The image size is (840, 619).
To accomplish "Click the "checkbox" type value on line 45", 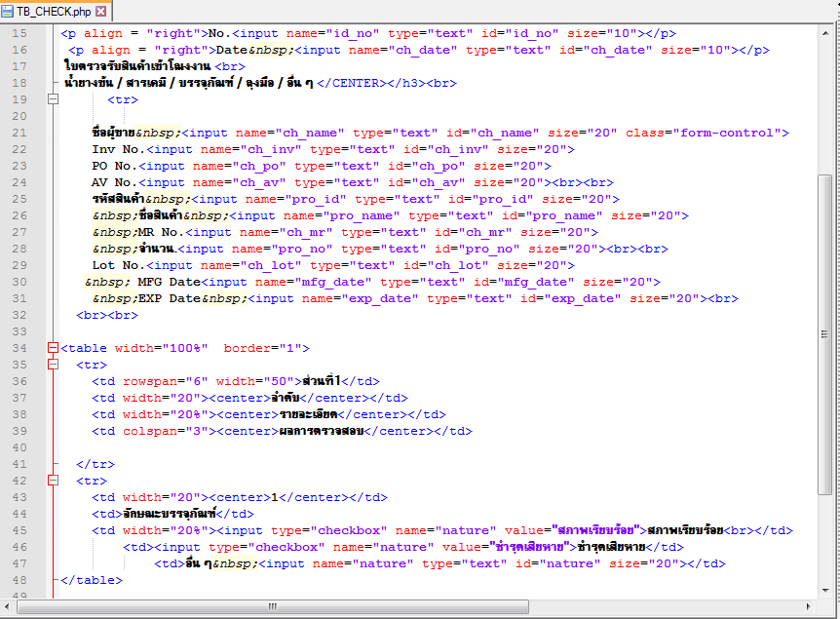I will 349,530.
